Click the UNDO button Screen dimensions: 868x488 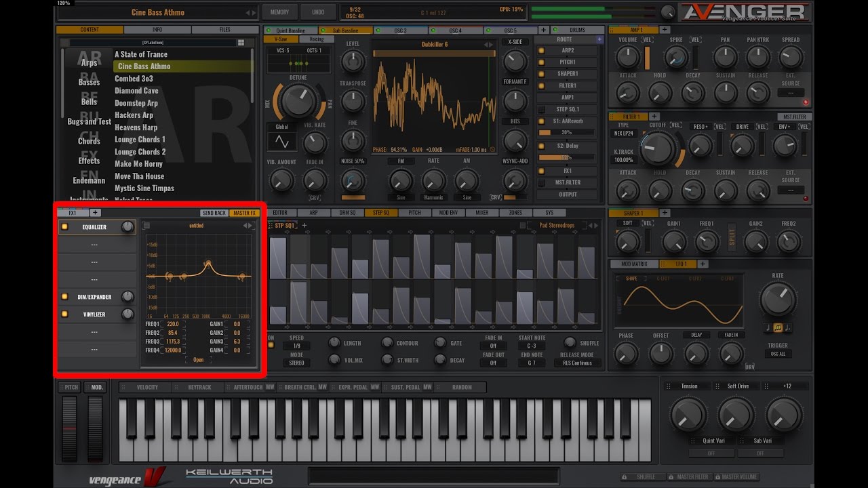(317, 12)
